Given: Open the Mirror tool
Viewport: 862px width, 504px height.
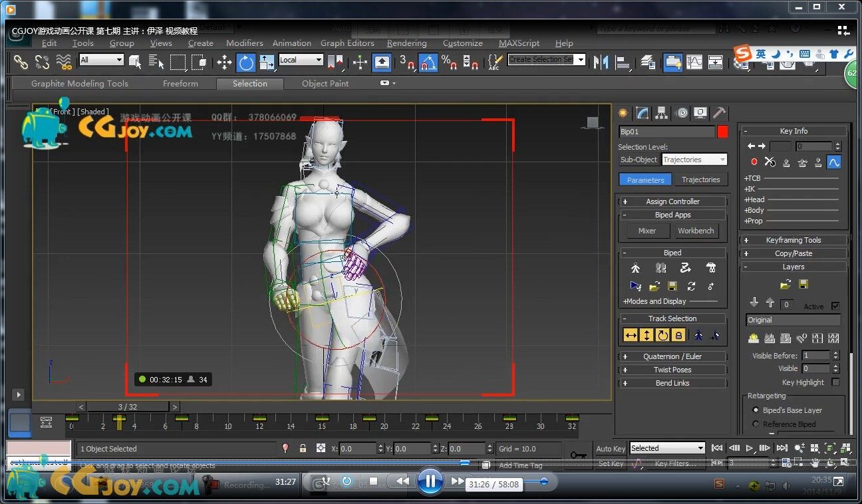Looking at the screenshot, I should pos(601,63).
